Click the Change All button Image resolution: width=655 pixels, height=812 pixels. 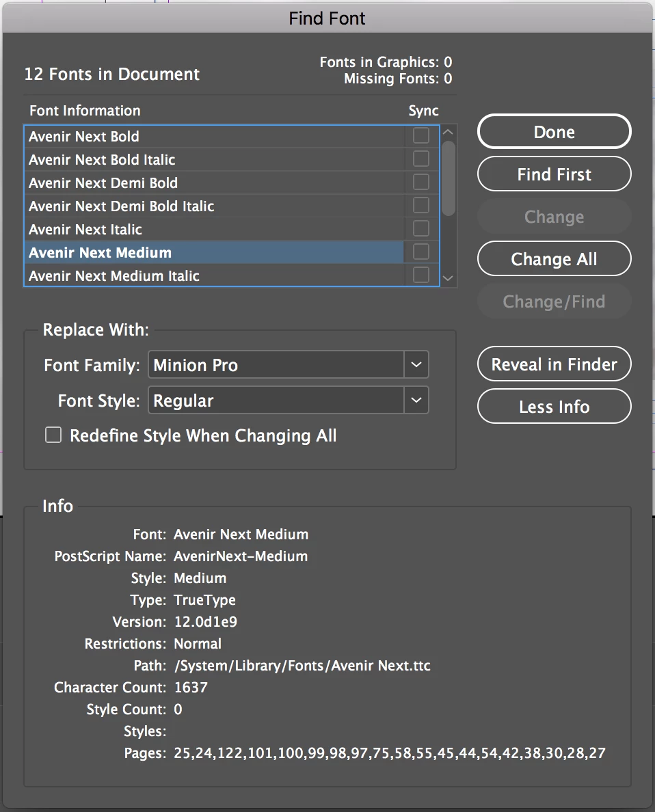tap(554, 259)
